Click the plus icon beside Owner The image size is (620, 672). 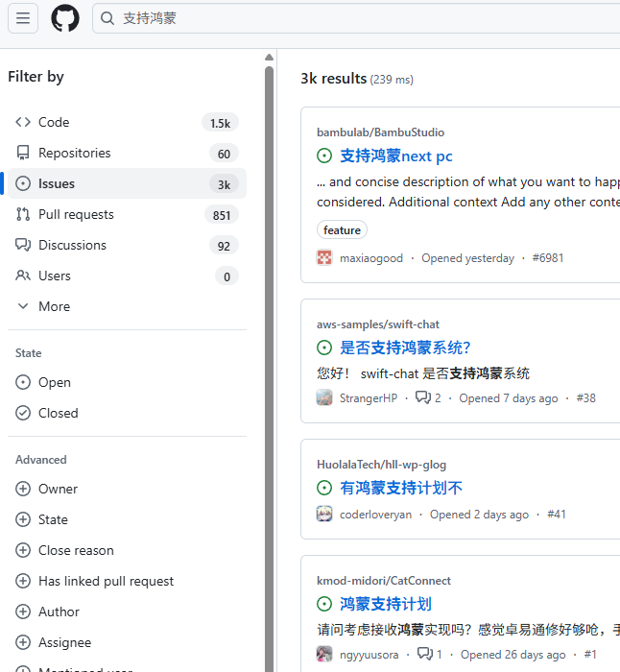coord(23,489)
